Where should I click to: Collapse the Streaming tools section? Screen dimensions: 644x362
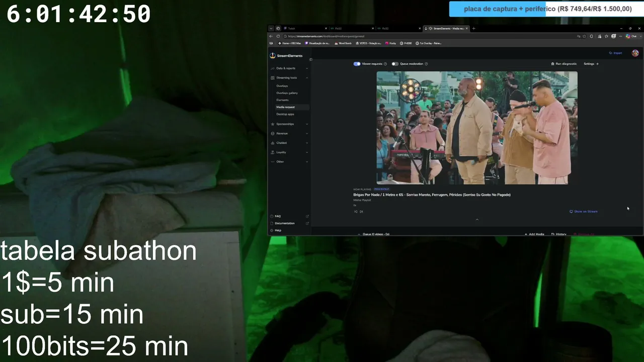[x=289, y=77]
